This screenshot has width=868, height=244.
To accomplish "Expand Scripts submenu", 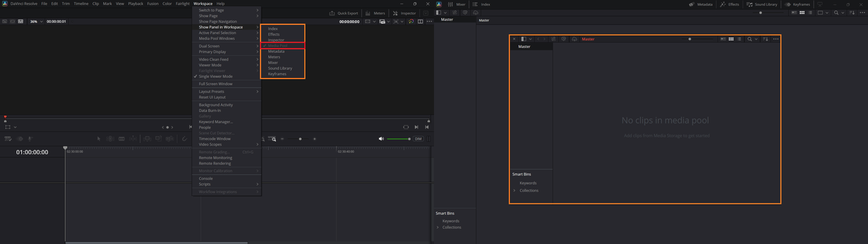I will coord(226,184).
